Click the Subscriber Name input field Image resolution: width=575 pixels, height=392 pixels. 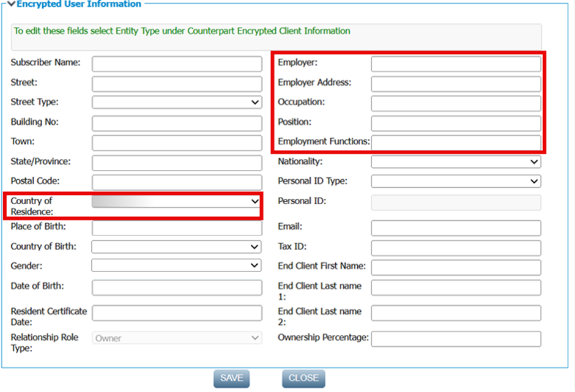177,64
